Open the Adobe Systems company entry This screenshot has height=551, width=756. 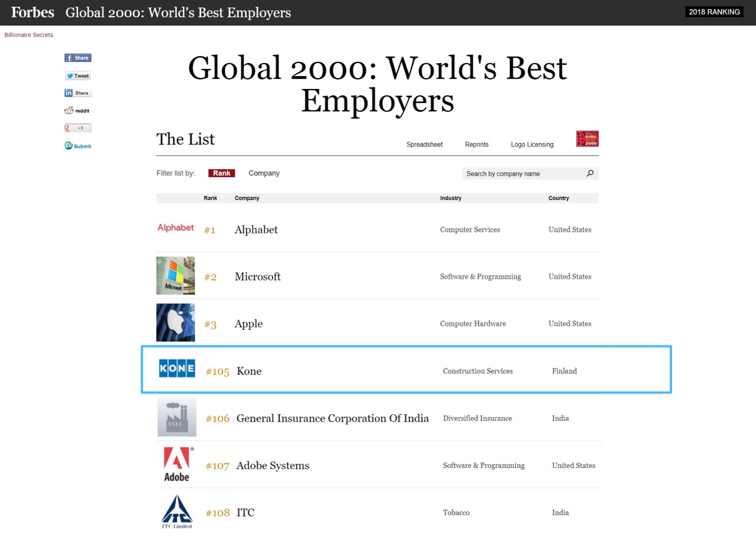272,466
